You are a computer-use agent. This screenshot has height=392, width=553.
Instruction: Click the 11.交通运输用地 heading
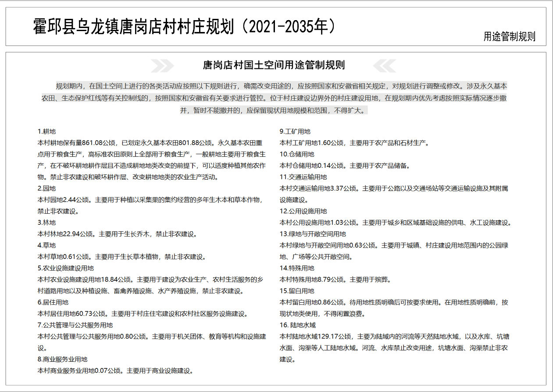coord(303,177)
